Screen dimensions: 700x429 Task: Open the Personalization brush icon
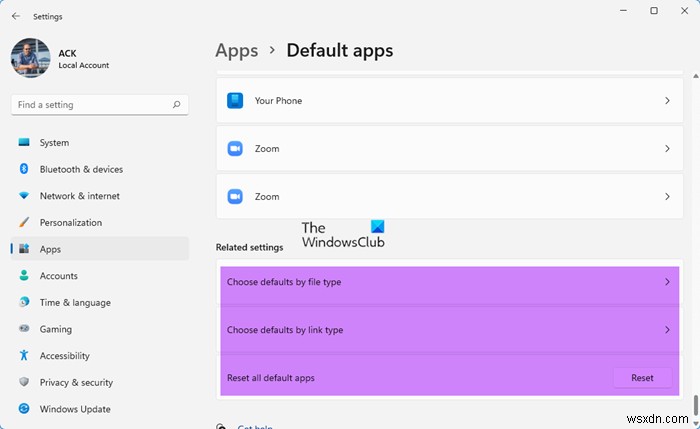point(24,223)
